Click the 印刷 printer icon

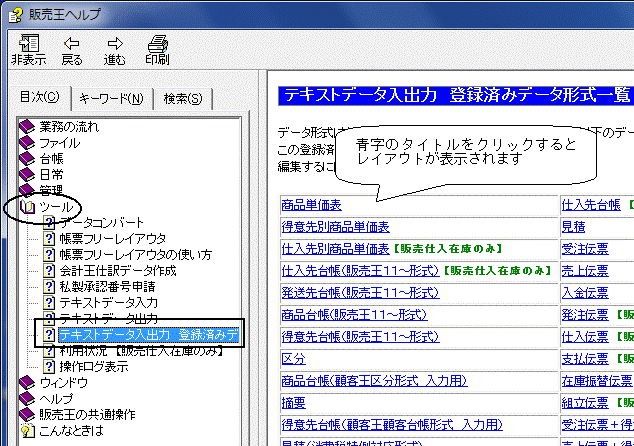click(158, 43)
